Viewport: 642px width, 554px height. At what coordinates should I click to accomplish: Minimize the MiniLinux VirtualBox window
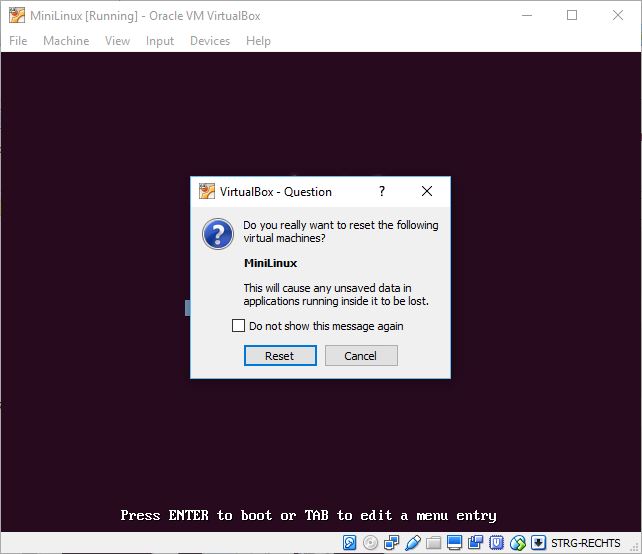pyautogui.click(x=527, y=16)
